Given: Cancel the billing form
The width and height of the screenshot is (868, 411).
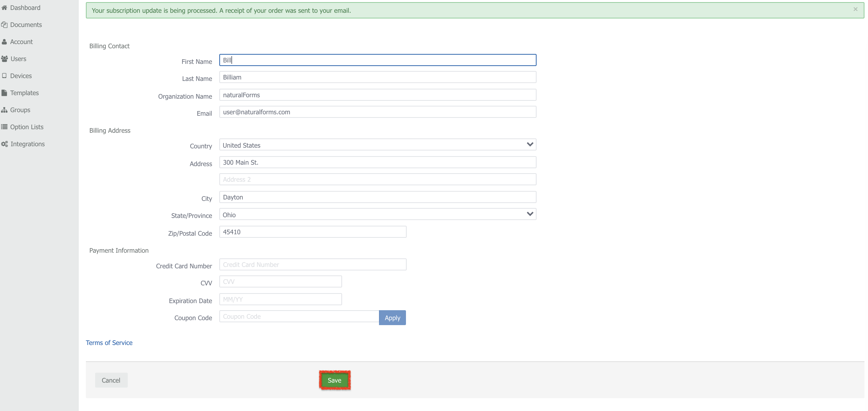Looking at the screenshot, I should tap(111, 380).
